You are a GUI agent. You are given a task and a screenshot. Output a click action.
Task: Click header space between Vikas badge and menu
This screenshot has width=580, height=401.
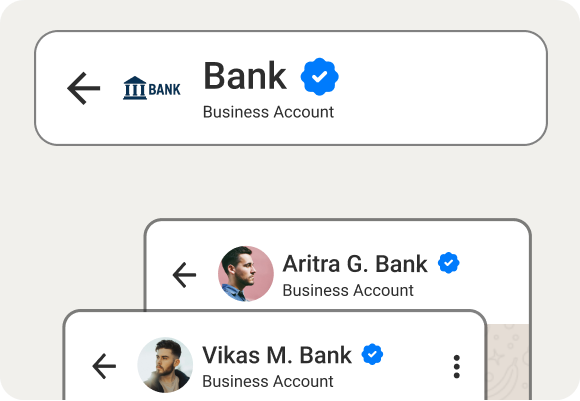[x=416, y=366]
